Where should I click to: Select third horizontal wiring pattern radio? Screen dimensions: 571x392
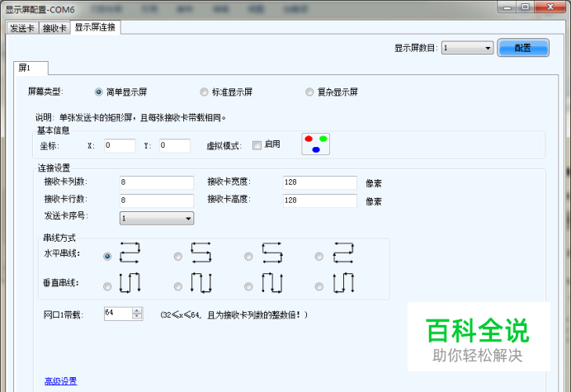(x=248, y=257)
